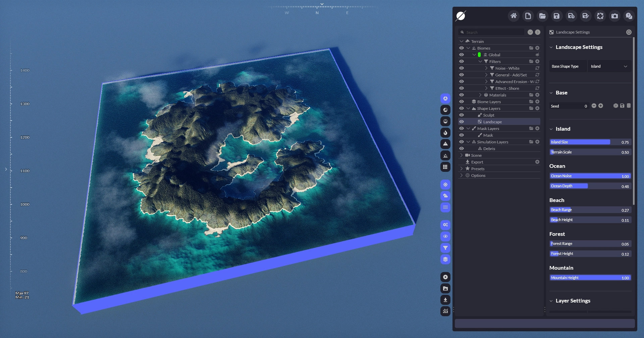The image size is (644, 338).
Task: Click the erosion flame icon in sidebar
Action: click(x=445, y=133)
